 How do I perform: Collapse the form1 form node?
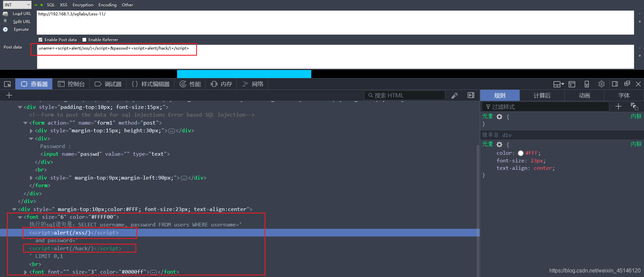pyautogui.click(x=25, y=123)
